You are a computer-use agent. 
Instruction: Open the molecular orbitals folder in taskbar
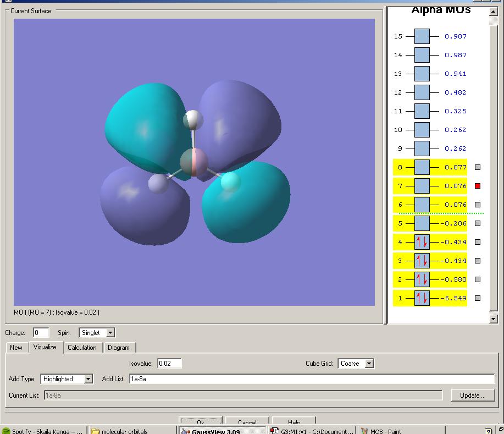(x=131, y=431)
